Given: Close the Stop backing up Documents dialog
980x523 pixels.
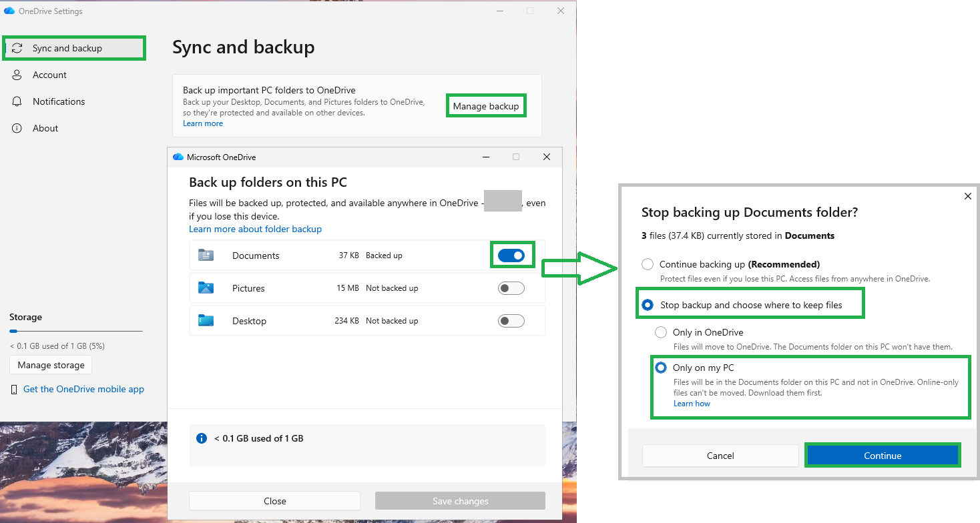Looking at the screenshot, I should 968,196.
